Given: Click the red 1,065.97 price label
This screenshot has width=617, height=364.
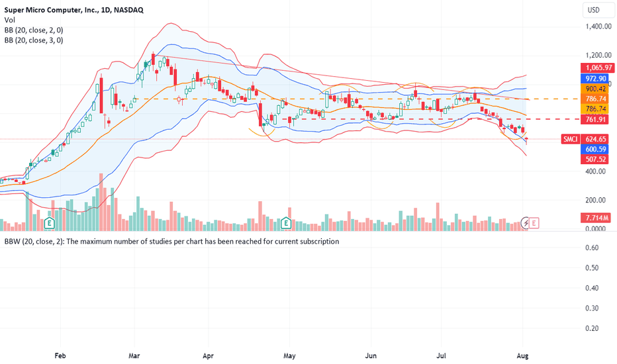Looking at the screenshot, I should pyautogui.click(x=598, y=68).
